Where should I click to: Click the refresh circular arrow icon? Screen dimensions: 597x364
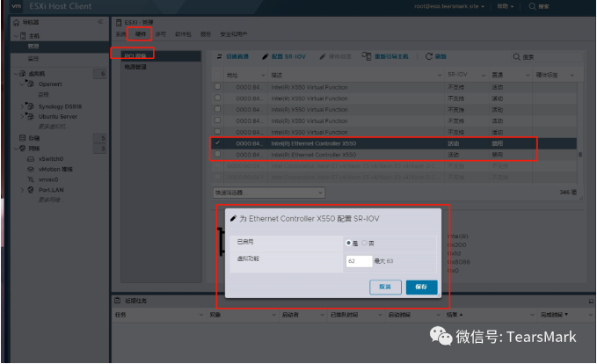tap(429, 56)
